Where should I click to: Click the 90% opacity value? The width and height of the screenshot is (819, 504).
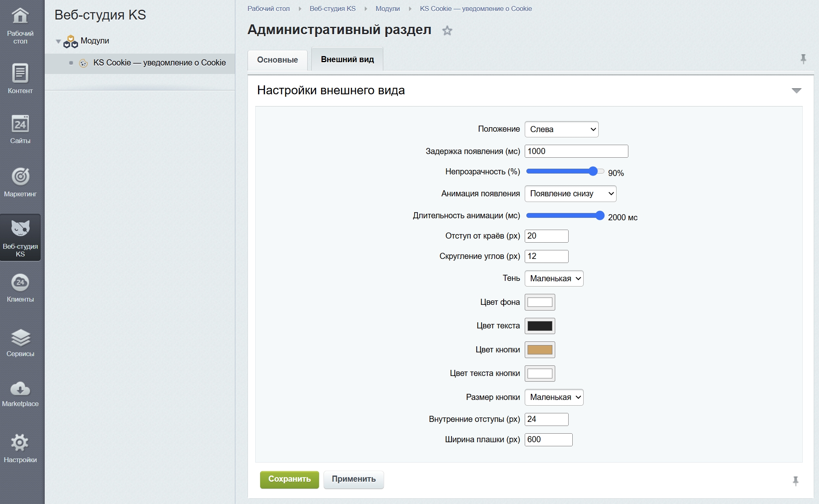(x=616, y=173)
